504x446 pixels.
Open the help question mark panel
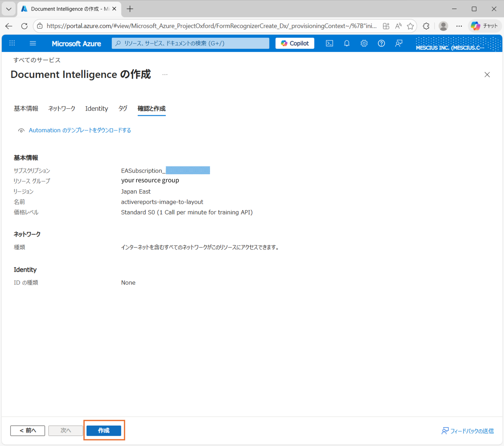(x=381, y=43)
